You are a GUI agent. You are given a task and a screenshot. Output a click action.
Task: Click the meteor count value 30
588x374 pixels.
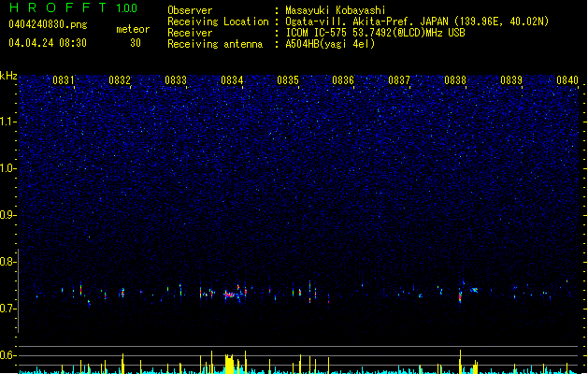[136, 43]
